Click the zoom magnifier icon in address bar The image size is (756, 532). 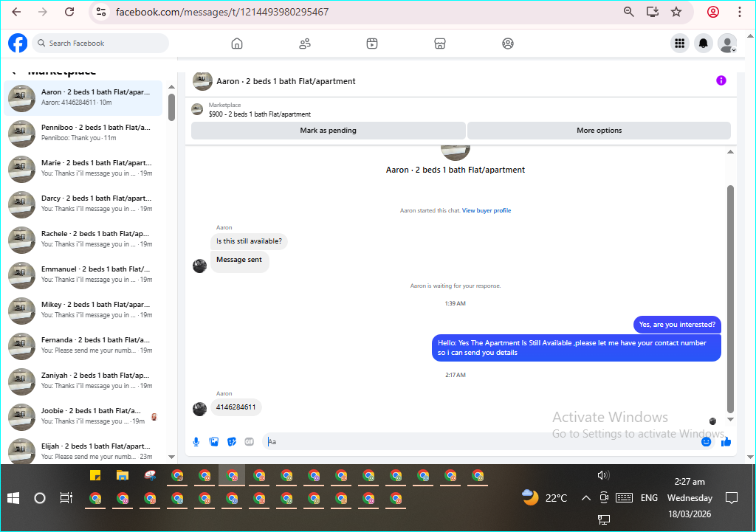point(629,12)
